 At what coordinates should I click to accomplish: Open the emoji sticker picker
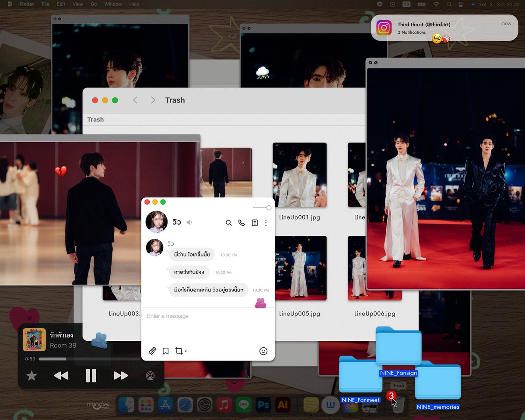tap(263, 351)
